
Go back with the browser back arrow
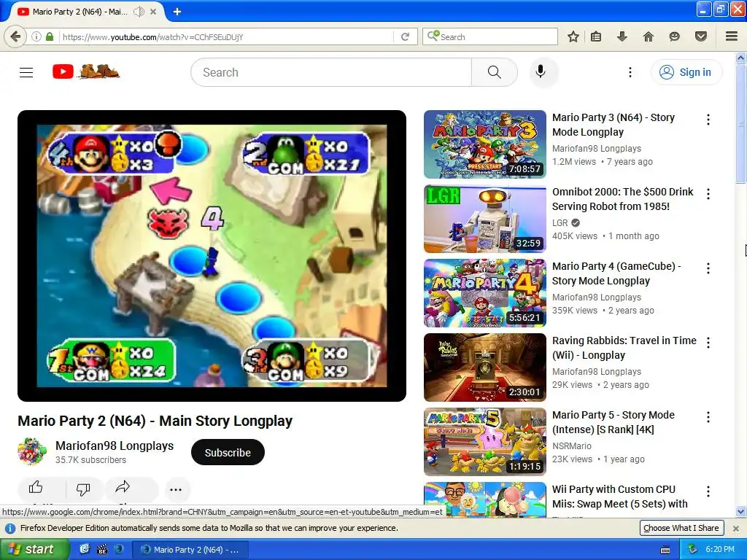click(15, 36)
